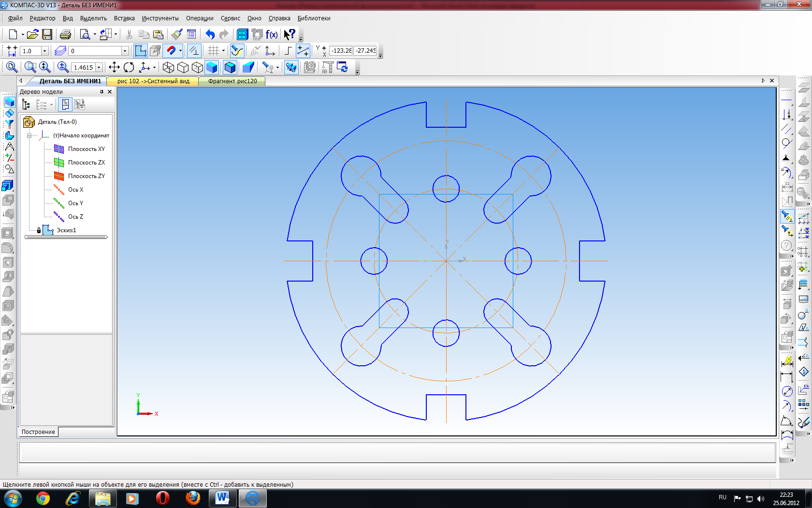This screenshot has width=812, height=508.
Task: Undo the last action
Action: coord(210,34)
